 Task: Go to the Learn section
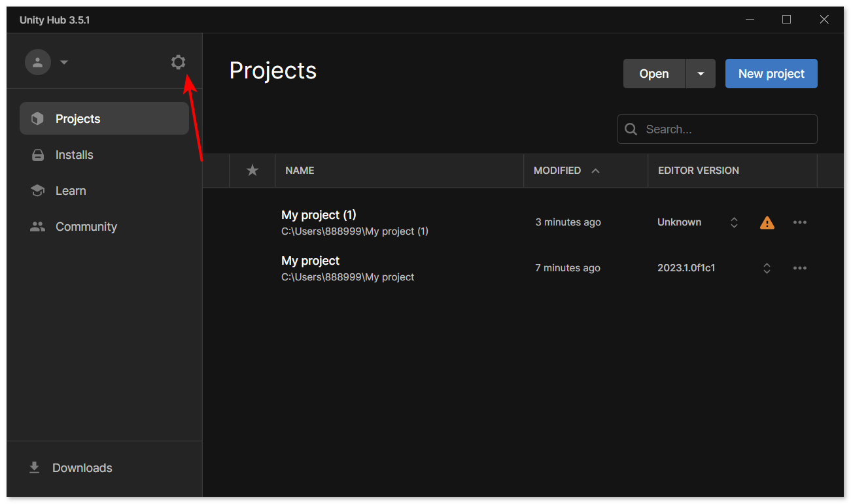(x=104, y=191)
